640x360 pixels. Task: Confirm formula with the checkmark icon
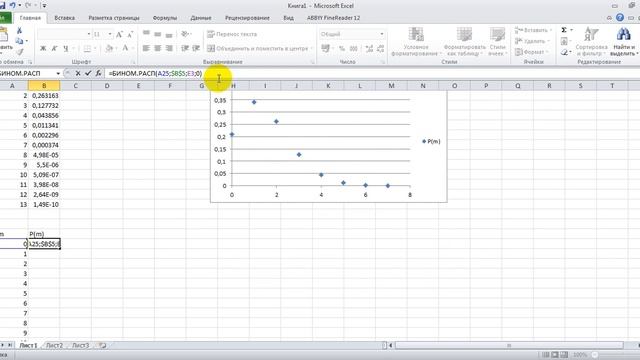click(88, 73)
